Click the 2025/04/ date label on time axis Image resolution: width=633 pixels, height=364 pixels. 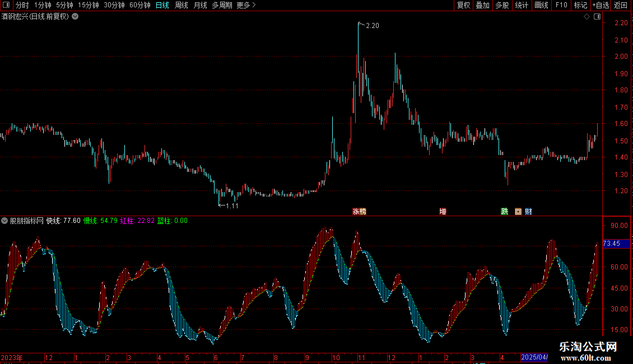point(534,357)
